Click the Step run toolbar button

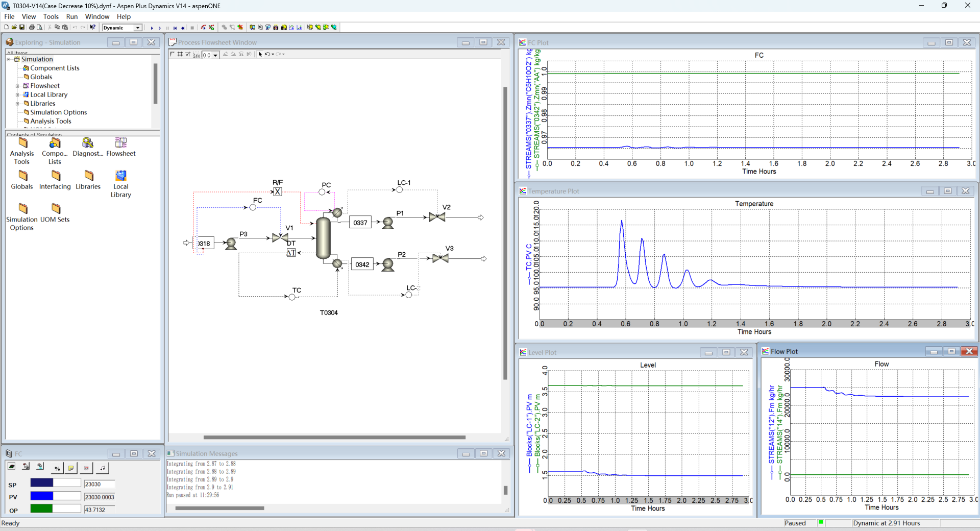pyautogui.click(x=159, y=28)
